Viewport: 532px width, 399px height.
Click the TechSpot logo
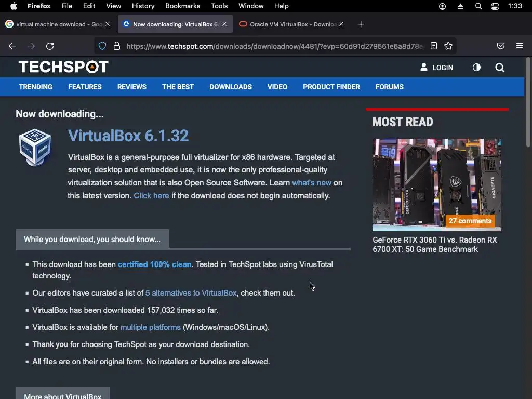point(63,67)
